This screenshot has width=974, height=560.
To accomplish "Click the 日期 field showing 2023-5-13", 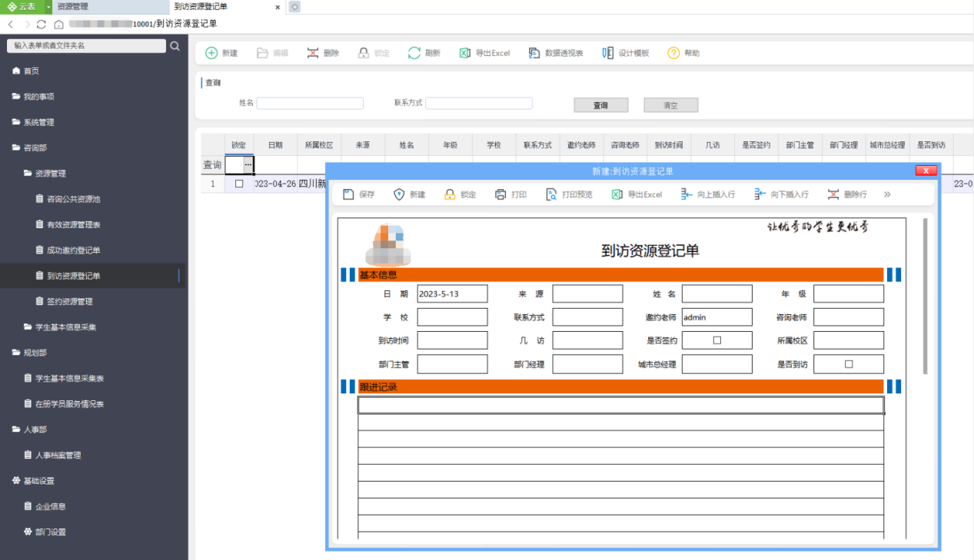I will click(x=452, y=293).
